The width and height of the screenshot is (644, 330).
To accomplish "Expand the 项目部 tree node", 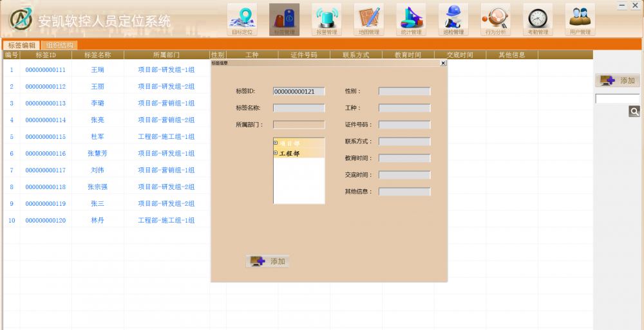I will pos(276,143).
